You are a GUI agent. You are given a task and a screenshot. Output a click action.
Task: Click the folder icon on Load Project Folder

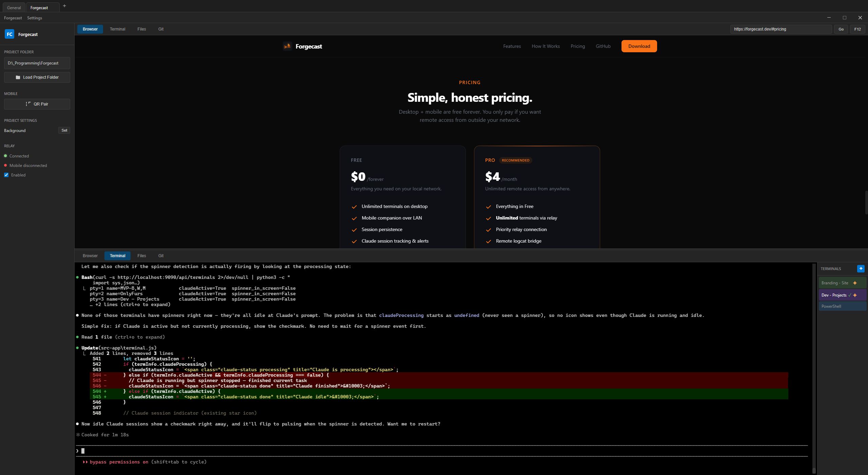(x=19, y=77)
